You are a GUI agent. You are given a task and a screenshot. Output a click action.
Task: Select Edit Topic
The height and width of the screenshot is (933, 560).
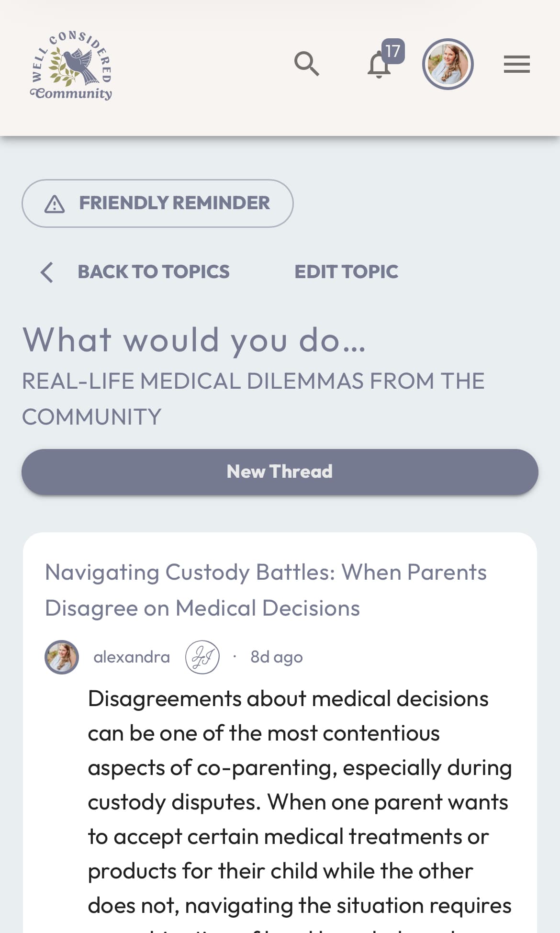point(346,272)
